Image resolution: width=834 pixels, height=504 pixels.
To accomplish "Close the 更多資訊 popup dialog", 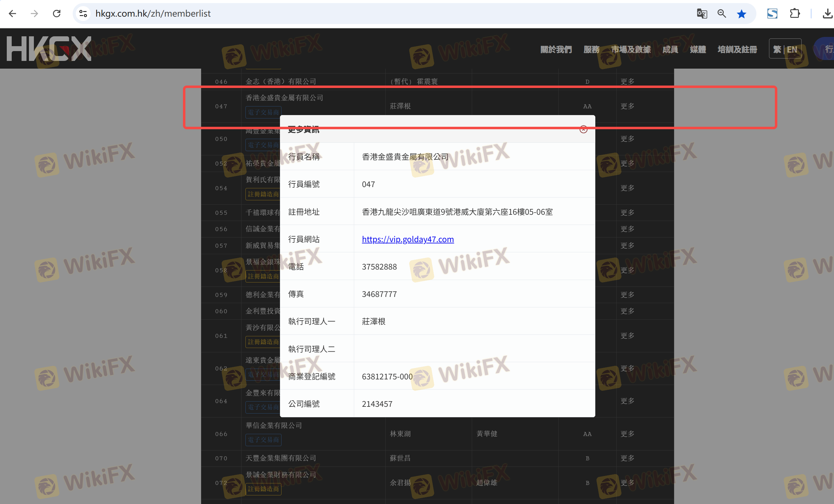I will 583,129.
